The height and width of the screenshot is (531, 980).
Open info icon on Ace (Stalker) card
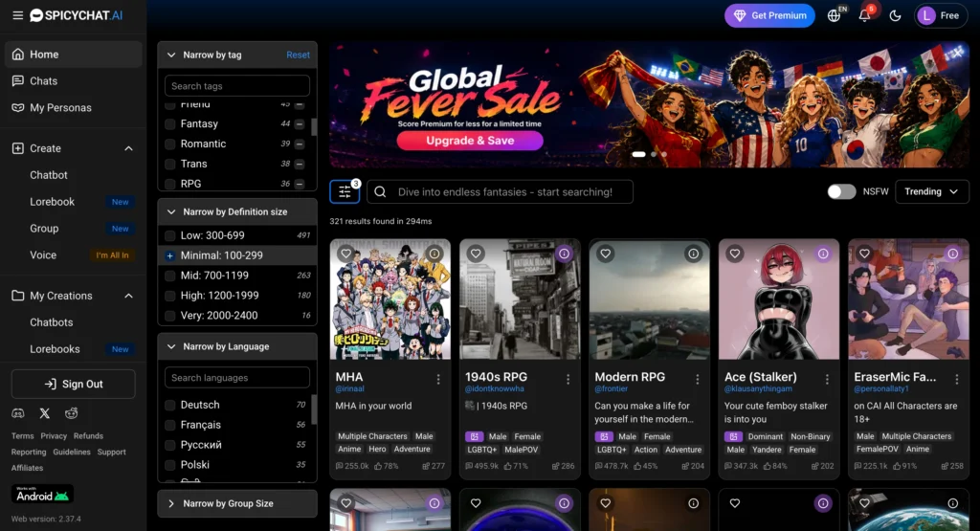point(822,254)
